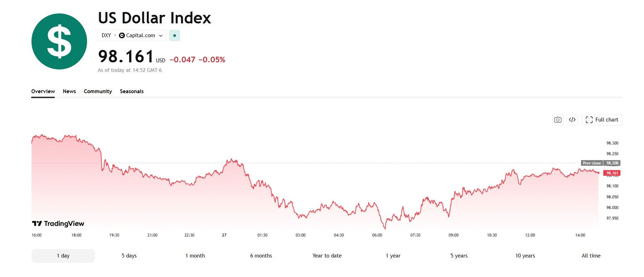This screenshot has width=644, height=277.
Task: Click the embed code icon
Action: pos(572,120)
